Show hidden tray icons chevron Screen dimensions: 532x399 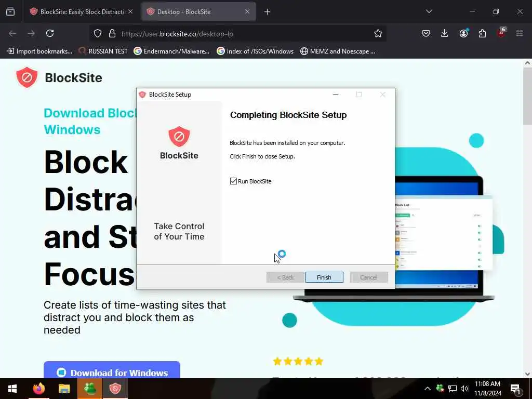[428, 389]
